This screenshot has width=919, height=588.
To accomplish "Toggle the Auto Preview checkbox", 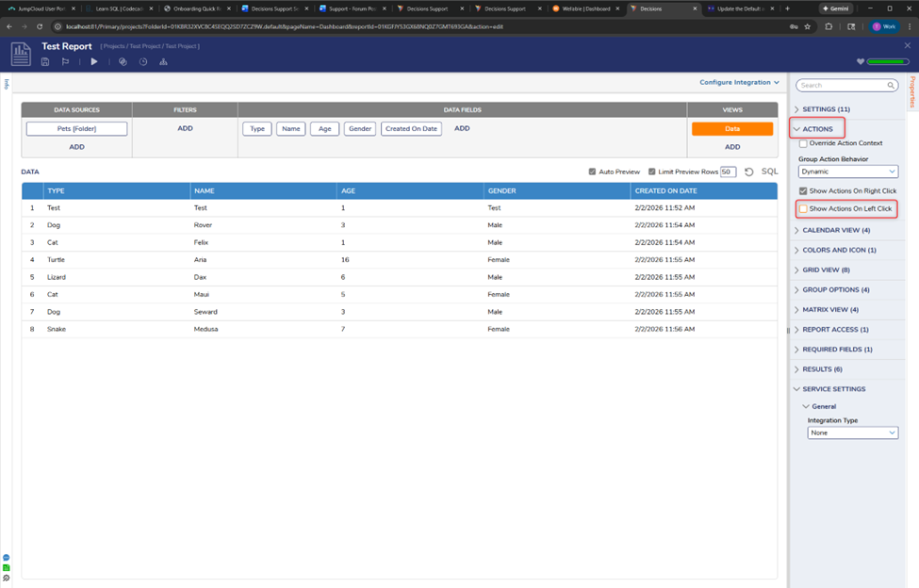I will click(x=592, y=171).
